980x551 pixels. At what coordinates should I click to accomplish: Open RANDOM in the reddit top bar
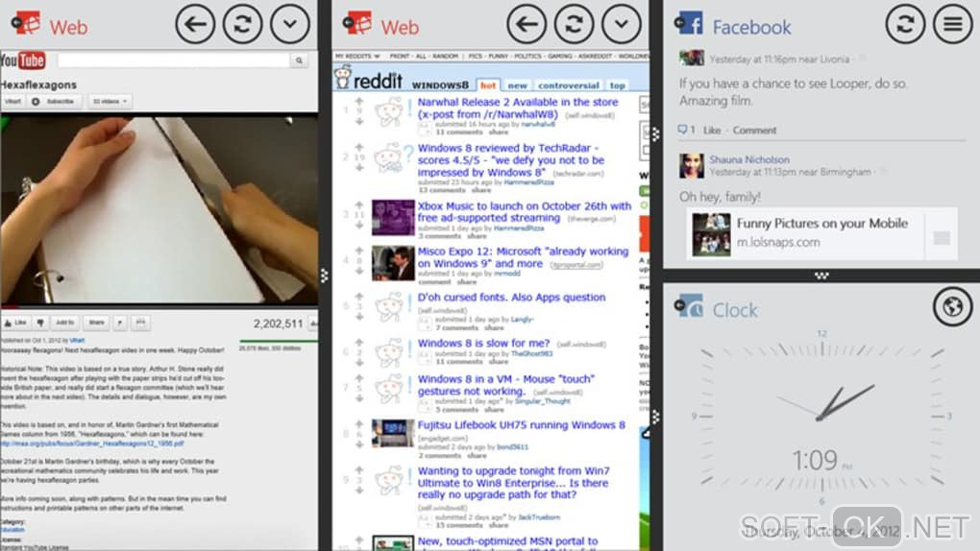point(445,57)
